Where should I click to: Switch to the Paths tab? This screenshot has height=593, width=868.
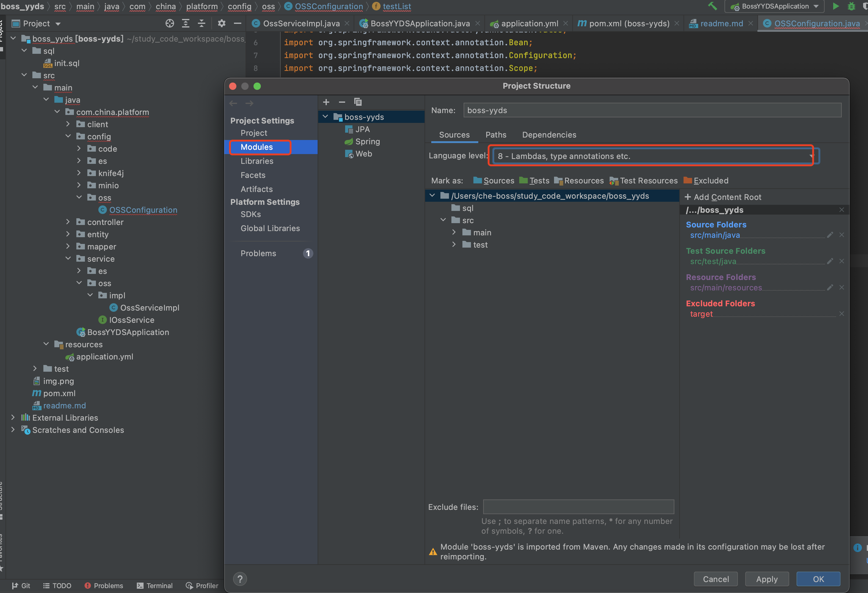(x=496, y=134)
